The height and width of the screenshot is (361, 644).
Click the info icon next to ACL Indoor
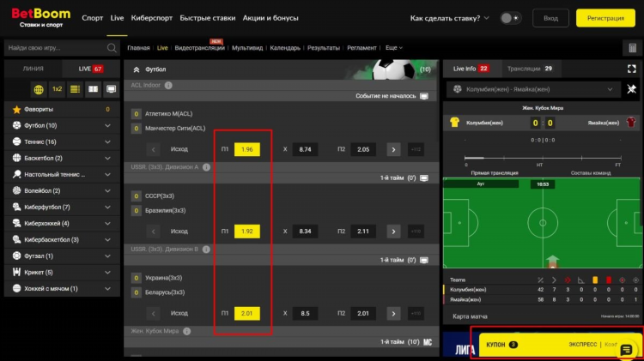pyautogui.click(x=168, y=86)
